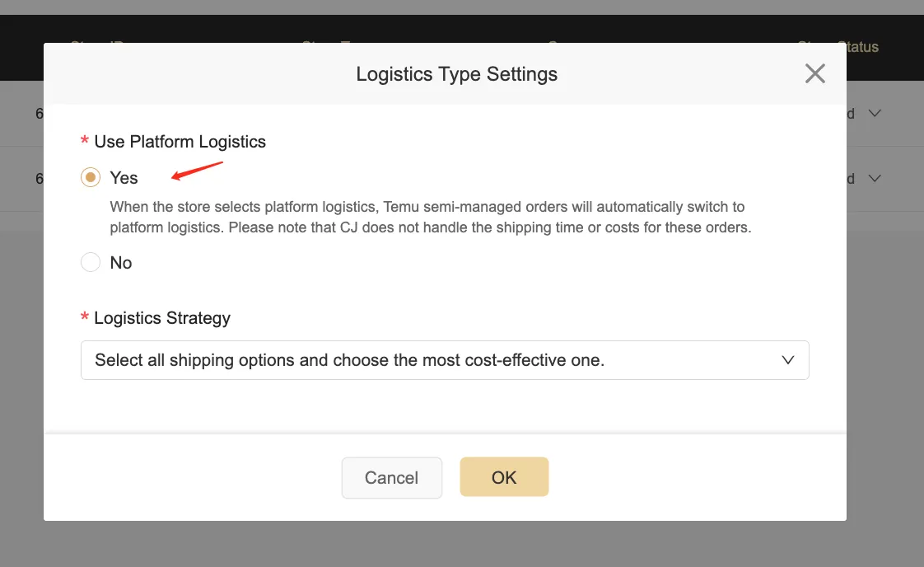Image resolution: width=924 pixels, height=567 pixels.
Task: Choose No for Use Platform Logistics
Action: click(91, 263)
